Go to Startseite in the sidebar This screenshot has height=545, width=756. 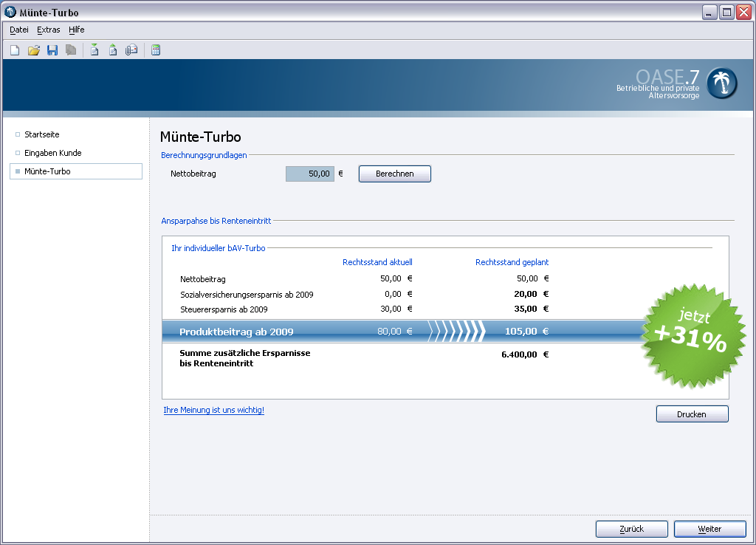(42, 134)
